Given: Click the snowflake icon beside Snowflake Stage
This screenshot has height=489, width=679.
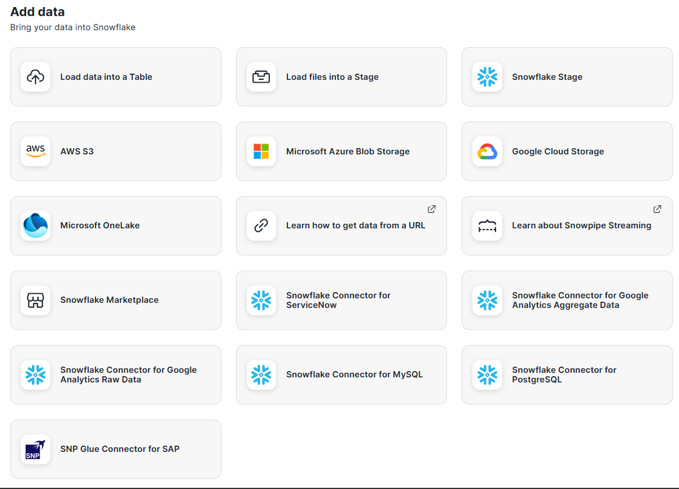Looking at the screenshot, I should point(487,77).
